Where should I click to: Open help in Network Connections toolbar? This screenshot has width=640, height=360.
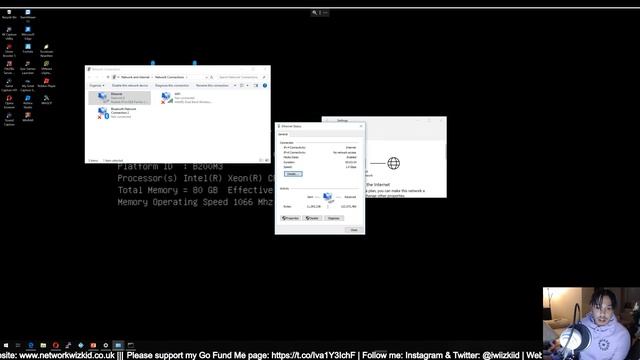click(x=264, y=85)
